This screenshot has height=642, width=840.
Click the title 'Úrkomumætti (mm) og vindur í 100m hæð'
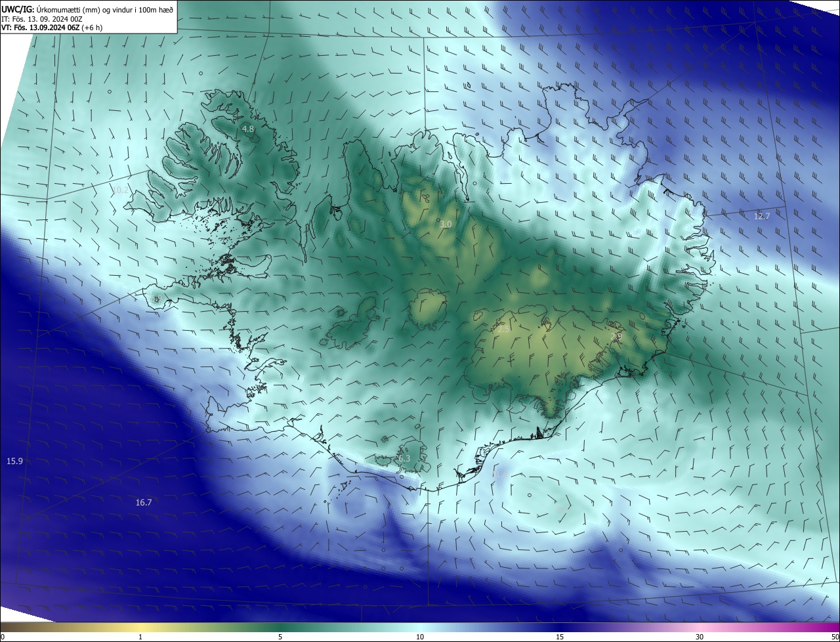105,9
